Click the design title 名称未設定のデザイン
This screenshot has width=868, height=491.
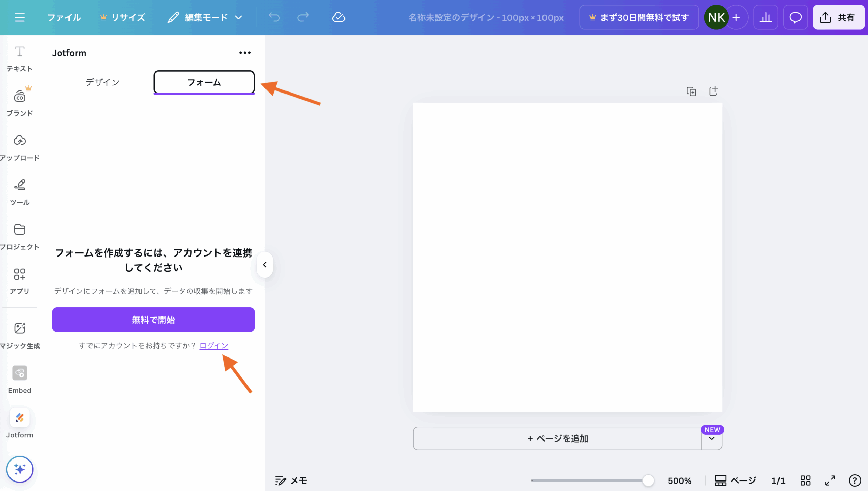coord(486,17)
